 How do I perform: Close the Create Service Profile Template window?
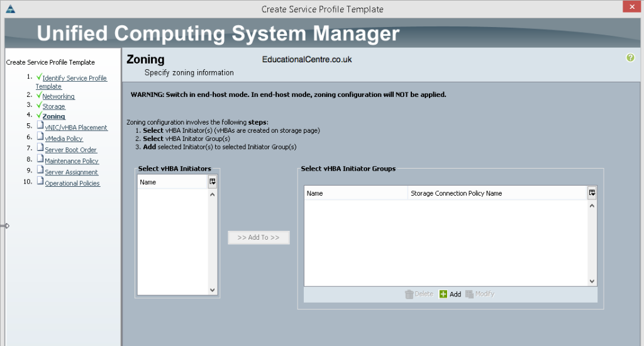pos(631,6)
